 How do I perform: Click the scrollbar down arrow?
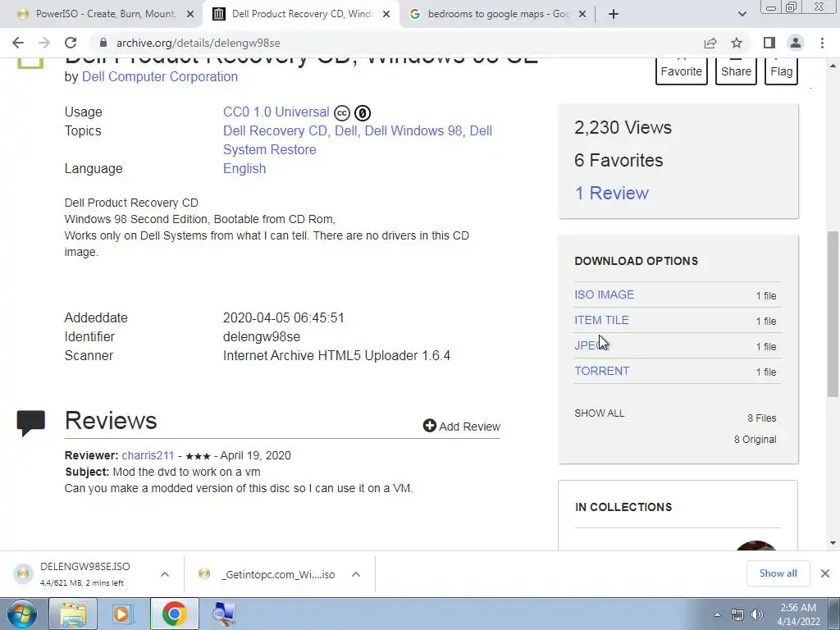[833, 543]
